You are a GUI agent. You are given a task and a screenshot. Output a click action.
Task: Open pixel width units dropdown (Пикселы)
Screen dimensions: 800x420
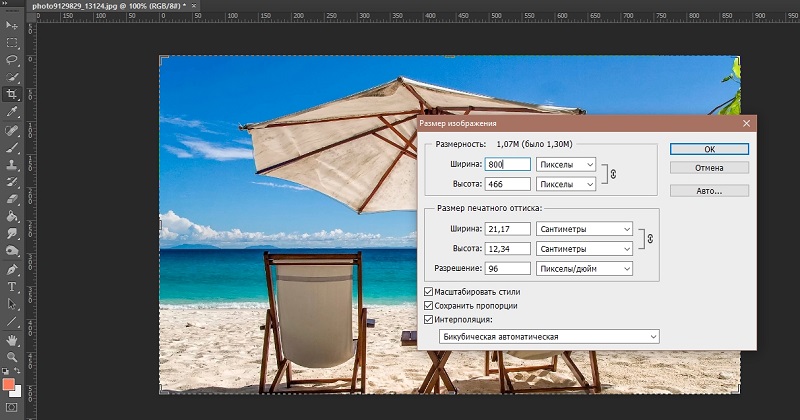pyautogui.click(x=566, y=164)
